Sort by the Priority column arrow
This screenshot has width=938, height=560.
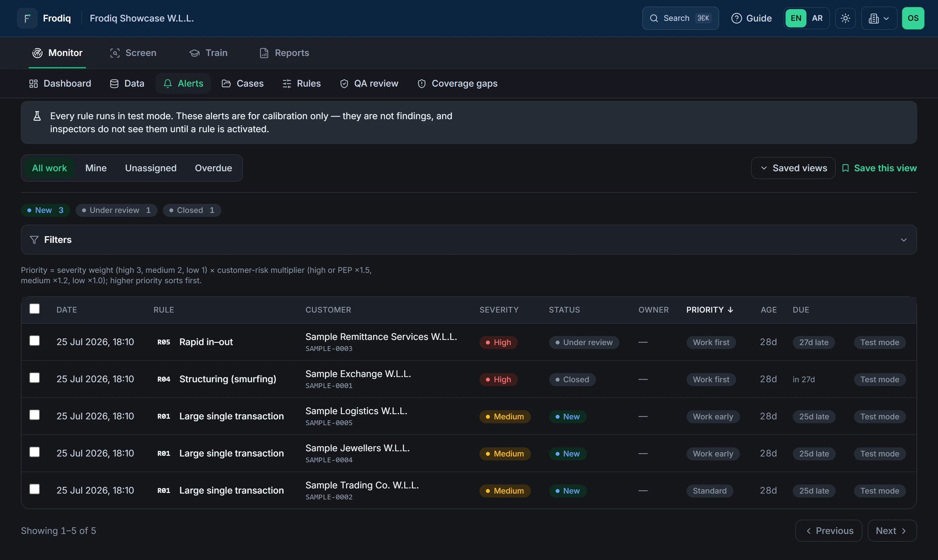[x=731, y=310]
